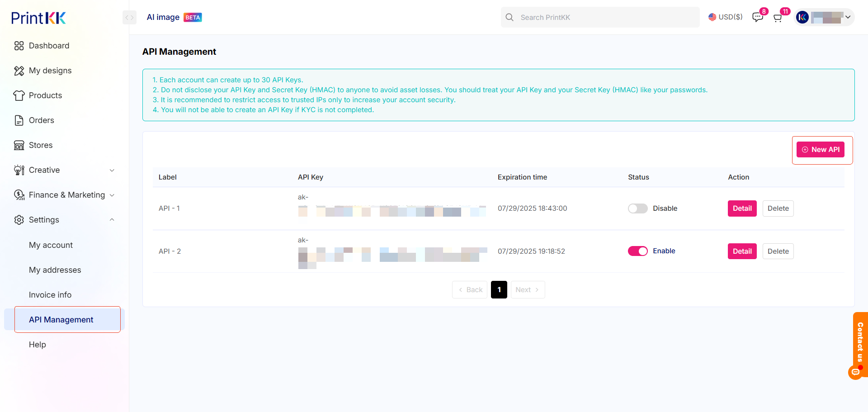Delete the API - 1 key
The height and width of the screenshot is (412, 868).
click(x=778, y=208)
